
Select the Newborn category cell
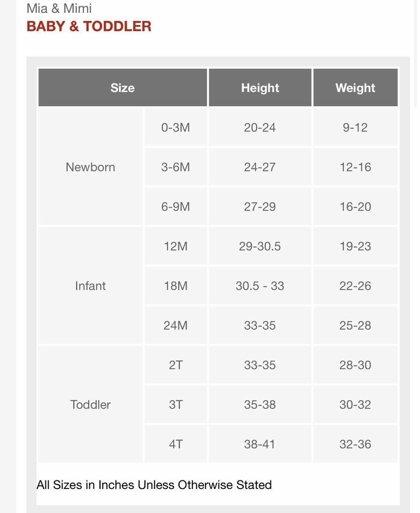pyautogui.click(x=91, y=167)
